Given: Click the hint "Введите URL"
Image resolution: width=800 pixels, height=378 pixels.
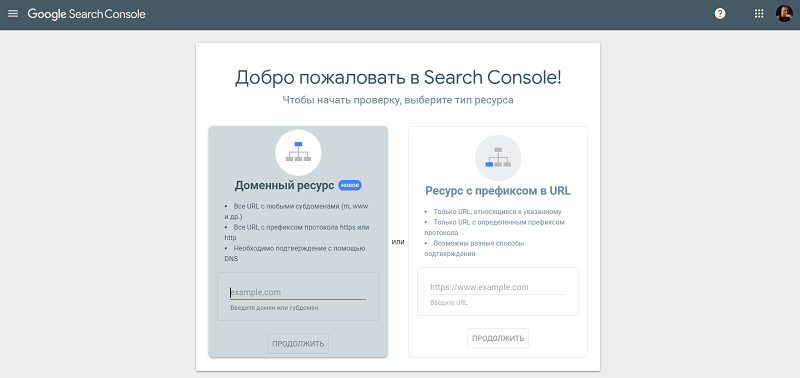Looking at the screenshot, I should point(448,303).
